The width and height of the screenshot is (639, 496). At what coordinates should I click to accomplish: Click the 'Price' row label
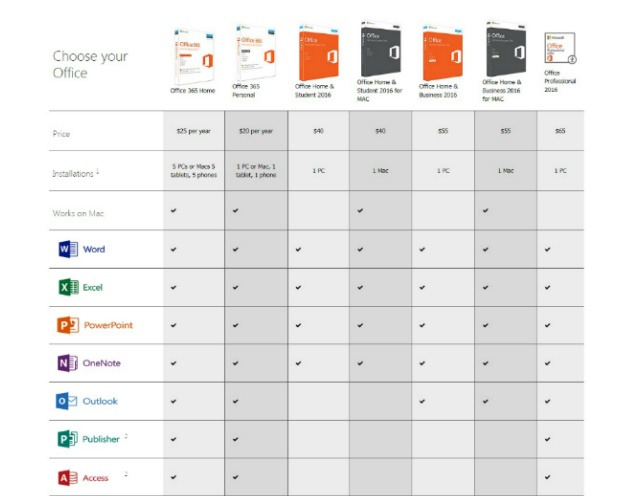(61, 134)
